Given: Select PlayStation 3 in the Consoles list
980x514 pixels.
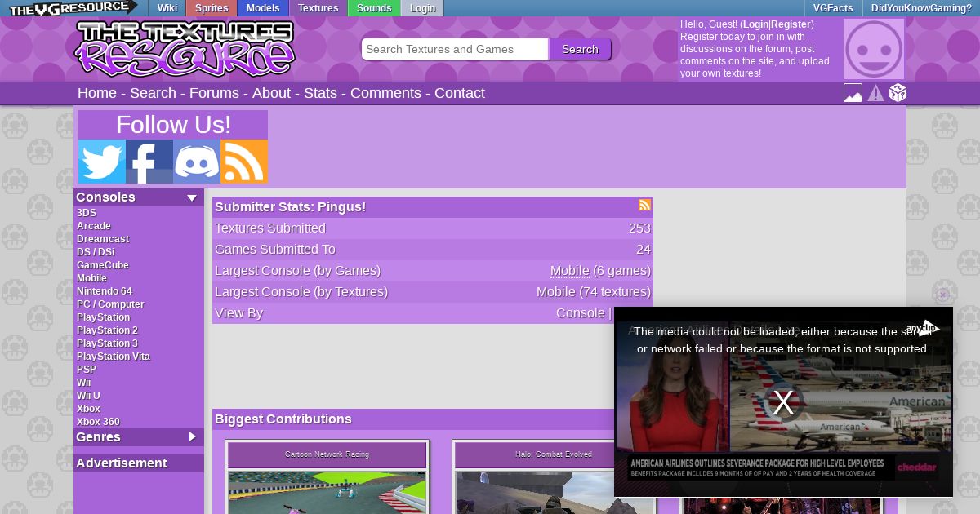Looking at the screenshot, I should (x=107, y=343).
